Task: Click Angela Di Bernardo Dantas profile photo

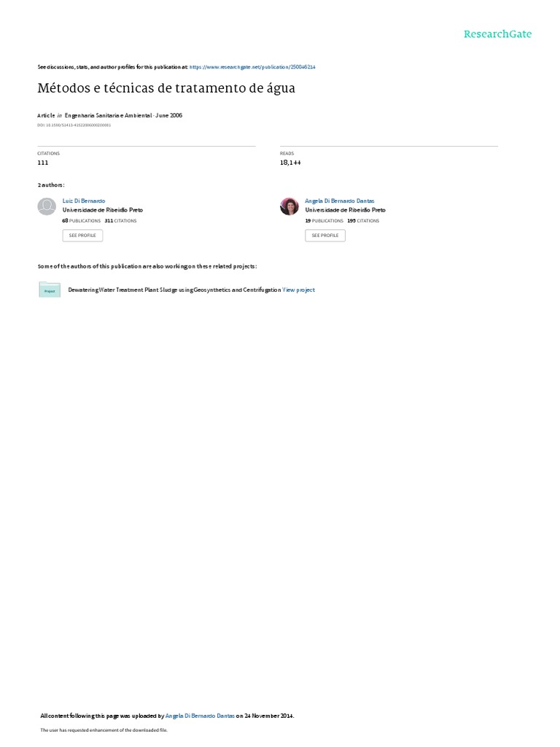Action: click(289, 206)
